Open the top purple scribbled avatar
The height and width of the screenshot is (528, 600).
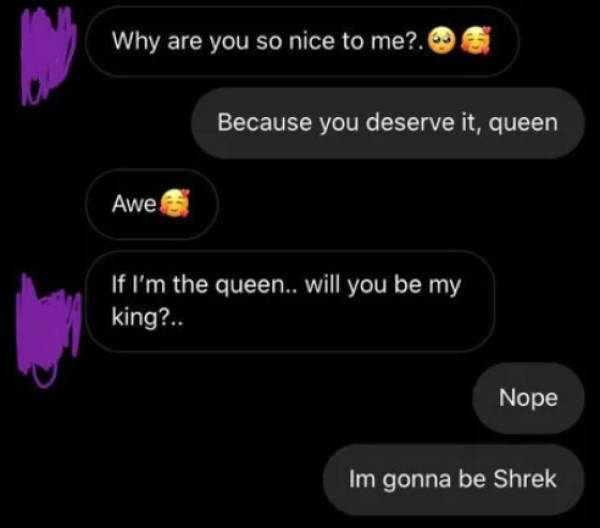(47, 55)
